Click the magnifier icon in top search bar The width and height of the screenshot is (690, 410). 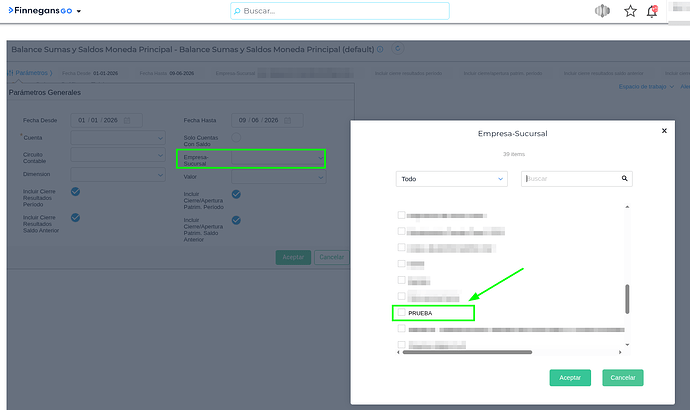click(x=237, y=11)
